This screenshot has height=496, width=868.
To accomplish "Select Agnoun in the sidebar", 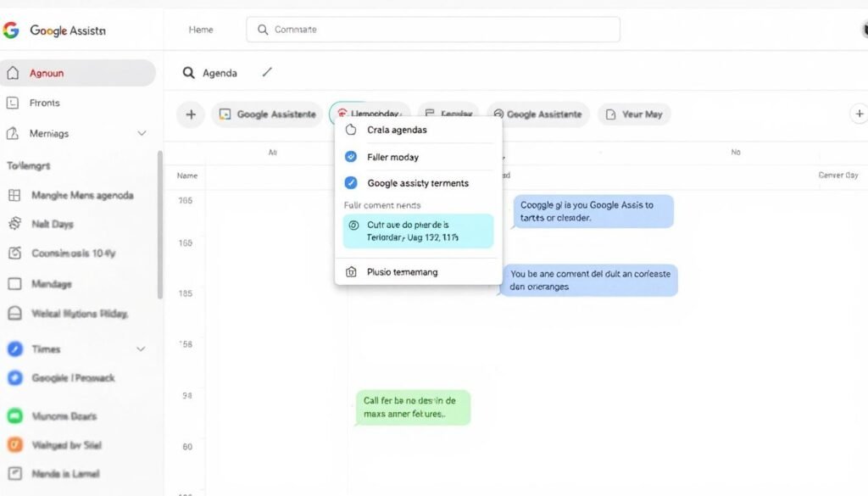I will [x=77, y=73].
